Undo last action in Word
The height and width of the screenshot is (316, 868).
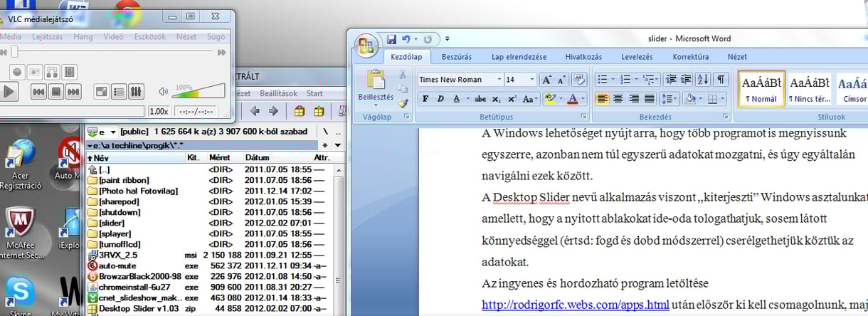[406, 39]
